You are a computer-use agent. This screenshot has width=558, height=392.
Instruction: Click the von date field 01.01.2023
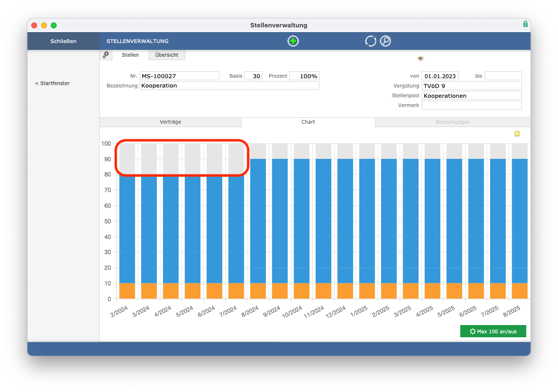click(440, 76)
